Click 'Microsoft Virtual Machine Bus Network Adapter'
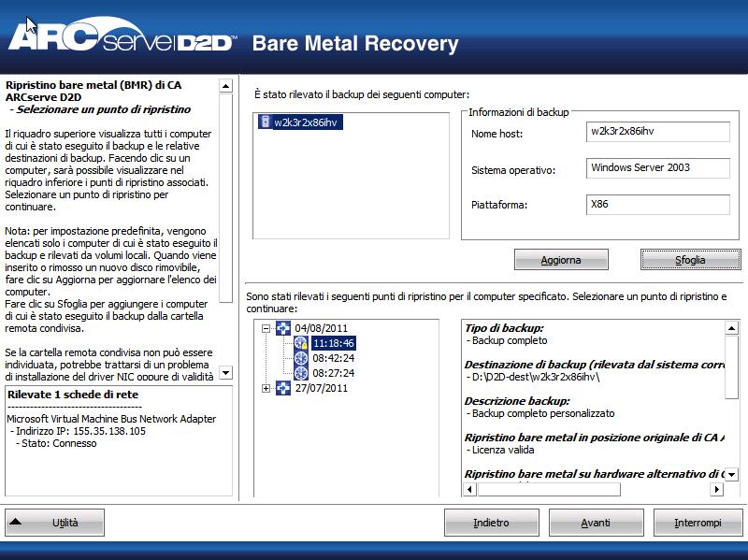This screenshot has width=748, height=560. [111, 419]
